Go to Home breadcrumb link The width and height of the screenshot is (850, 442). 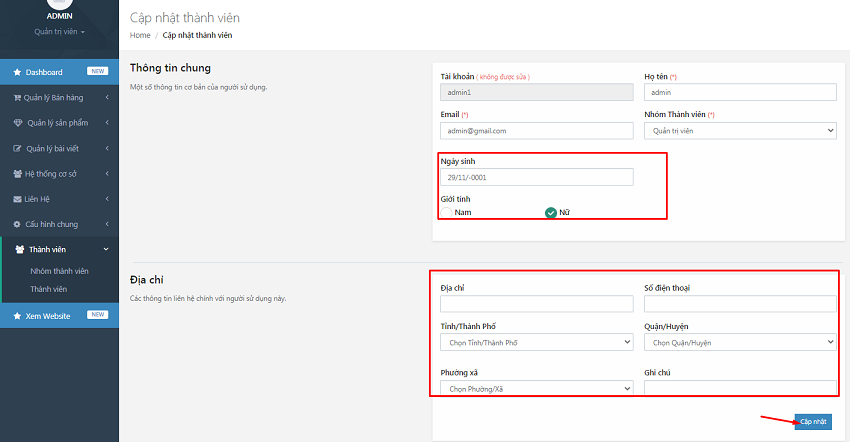point(140,35)
